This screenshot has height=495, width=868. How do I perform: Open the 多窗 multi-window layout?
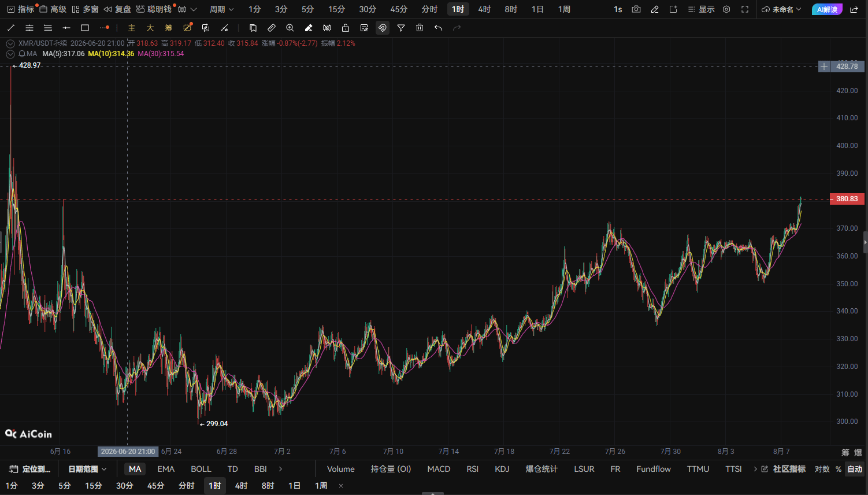pyautogui.click(x=86, y=9)
